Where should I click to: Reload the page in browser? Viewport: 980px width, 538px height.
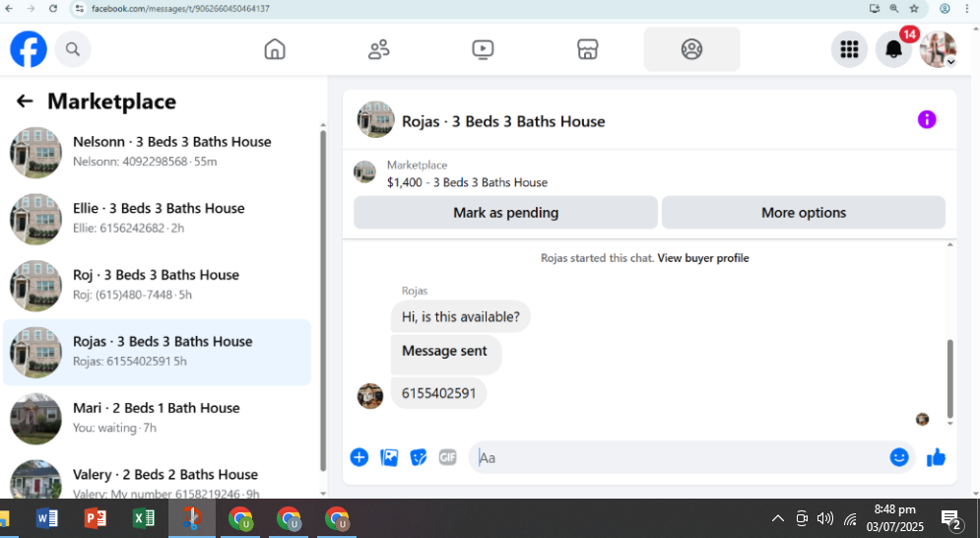53,9
